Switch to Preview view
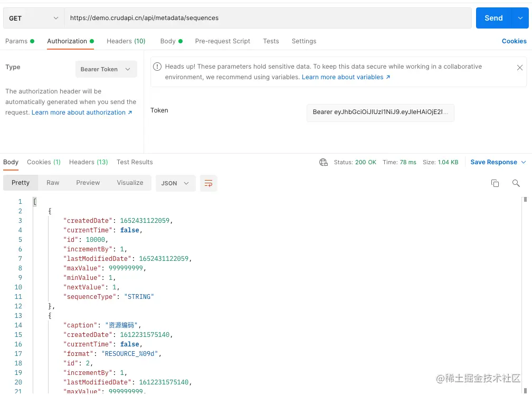The height and width of the screenshot is (395, 532). (x=88, y=183)
